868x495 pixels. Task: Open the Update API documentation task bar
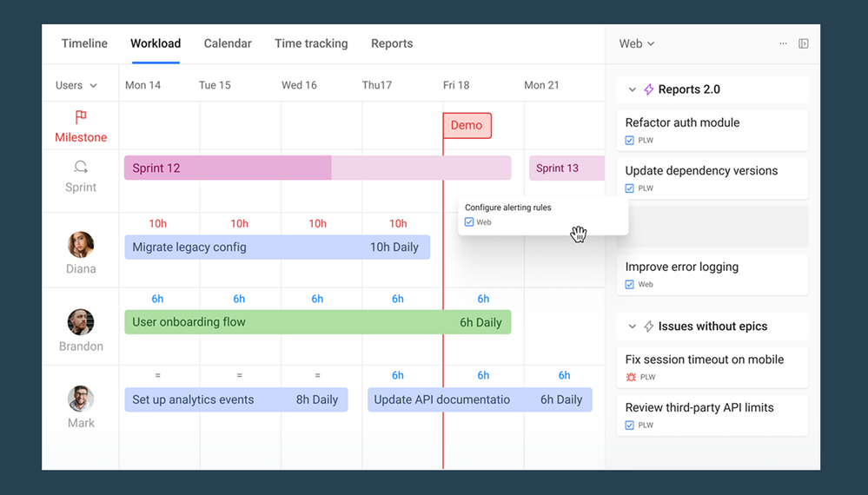pyautogui.click(x=480, y=399)
